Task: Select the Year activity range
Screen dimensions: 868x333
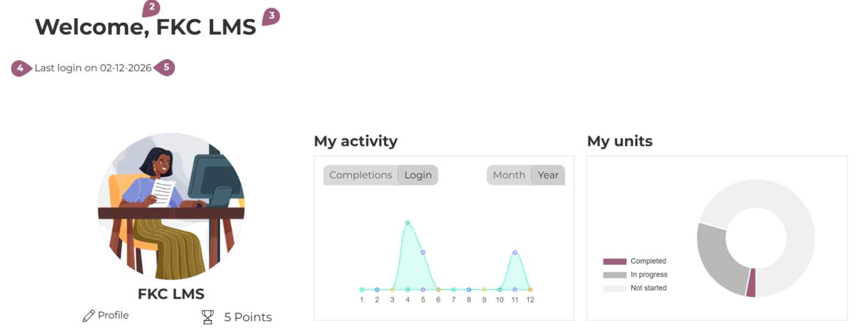Action: tap(548, 175)
